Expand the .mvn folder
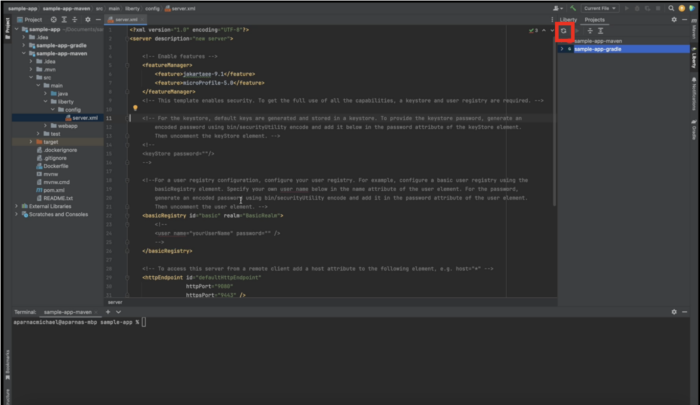The image size is (700, 405). [x=31, y=70]
